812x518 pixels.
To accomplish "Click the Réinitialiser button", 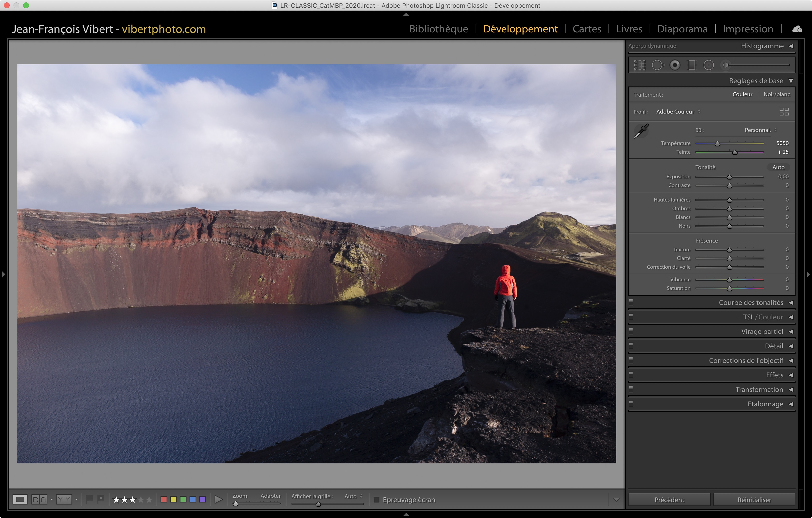I will 754,499.
